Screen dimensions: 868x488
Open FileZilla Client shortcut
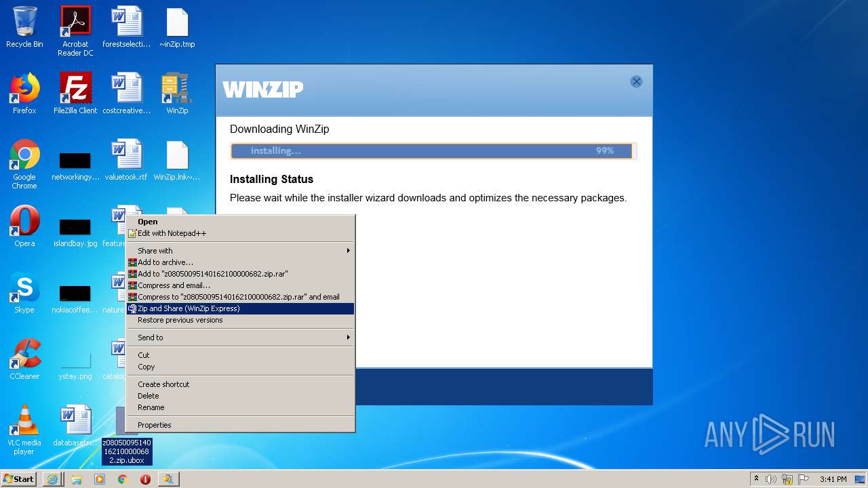(75, 94)
